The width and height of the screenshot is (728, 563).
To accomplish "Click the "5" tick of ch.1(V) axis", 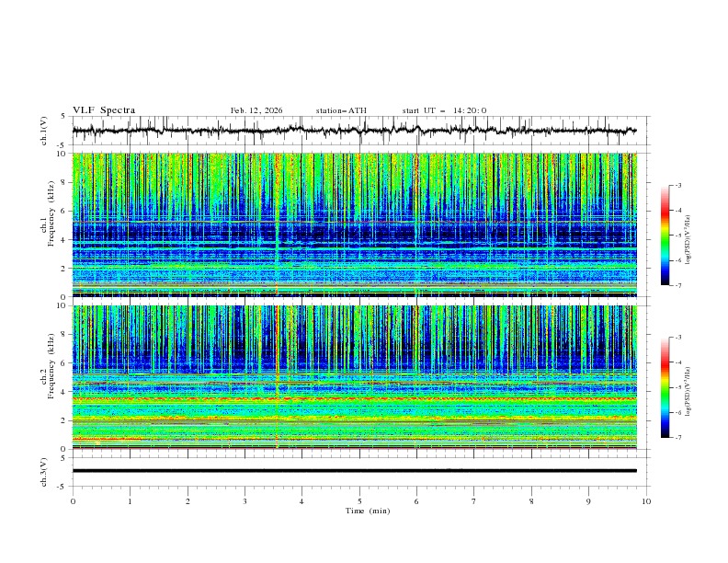I will point(63,117).
